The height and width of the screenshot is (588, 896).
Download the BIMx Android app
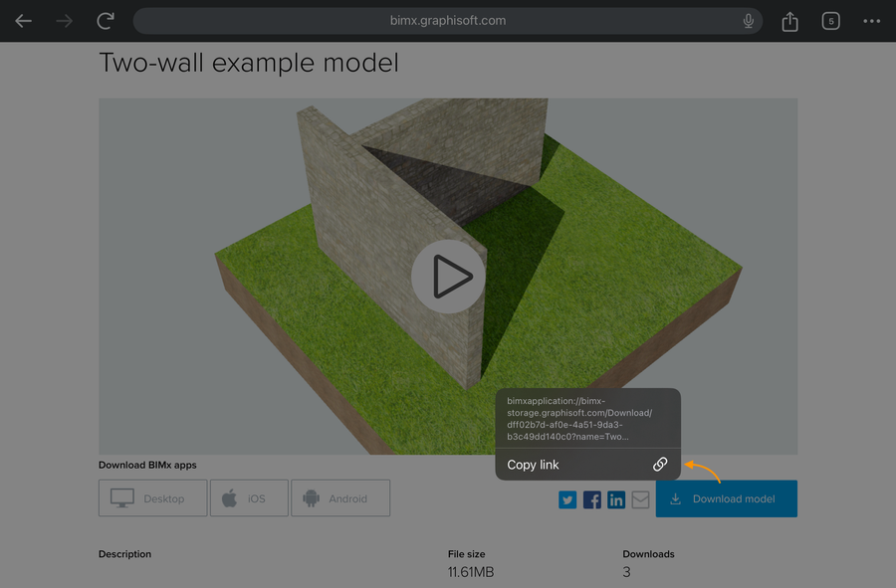coord(340,498)
